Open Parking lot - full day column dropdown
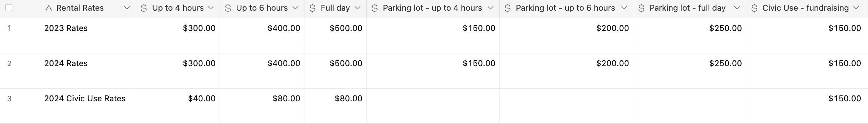 click(x=737, y=8)
